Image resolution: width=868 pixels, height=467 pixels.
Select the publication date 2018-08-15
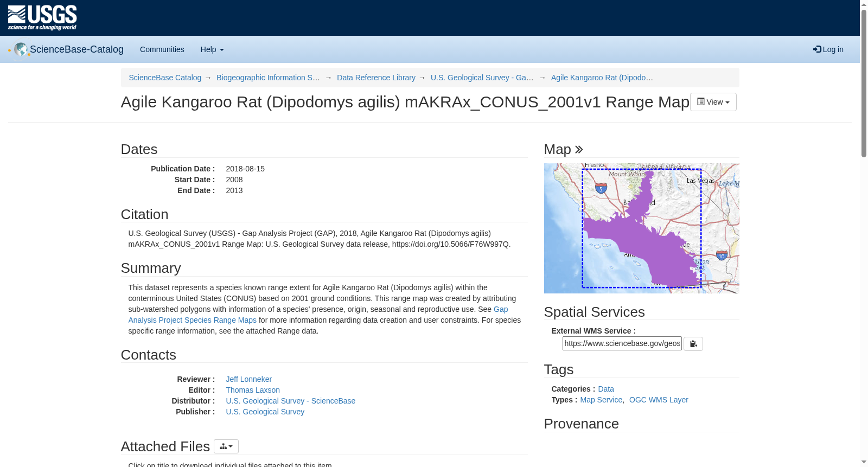point(245,169)
